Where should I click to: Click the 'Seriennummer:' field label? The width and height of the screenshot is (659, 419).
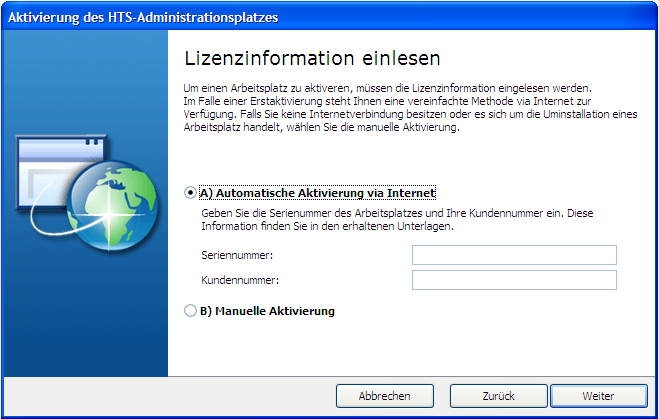237,256
